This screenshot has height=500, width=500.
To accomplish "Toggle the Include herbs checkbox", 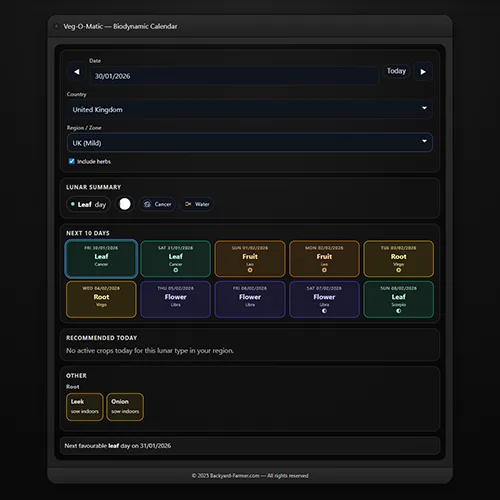I will tap(71, 161).
